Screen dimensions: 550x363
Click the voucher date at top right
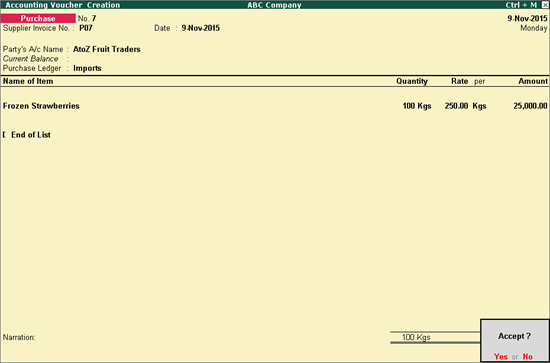point(527,19)
